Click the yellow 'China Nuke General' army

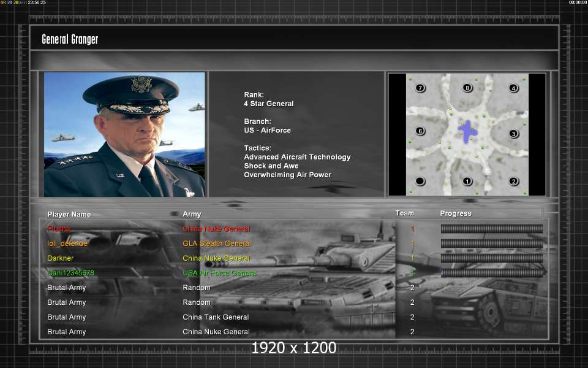click(216, 258)
